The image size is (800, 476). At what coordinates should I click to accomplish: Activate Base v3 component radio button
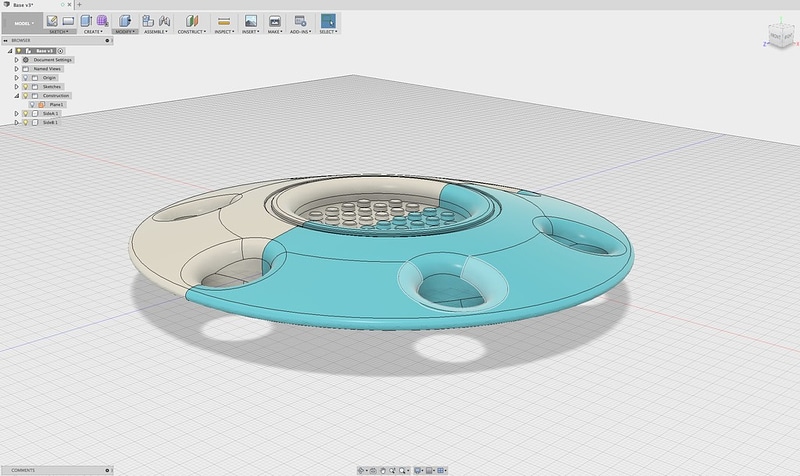coord(61,51)
